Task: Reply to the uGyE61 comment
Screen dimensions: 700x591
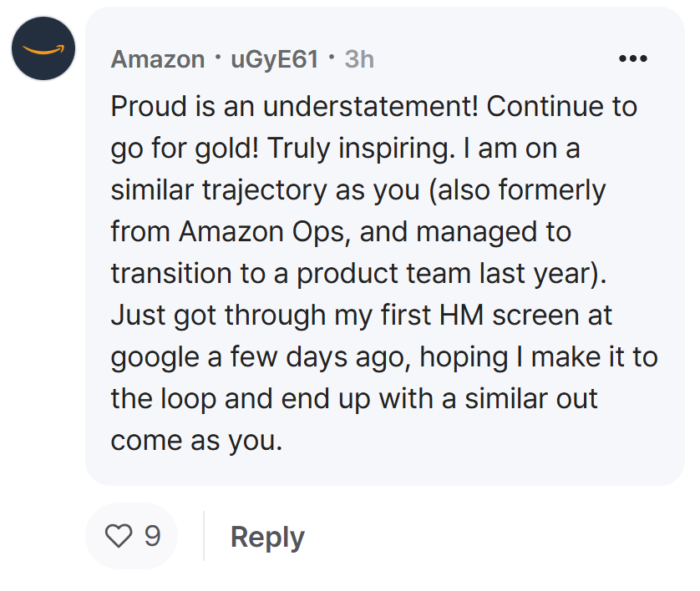Action: coord(267,537)
